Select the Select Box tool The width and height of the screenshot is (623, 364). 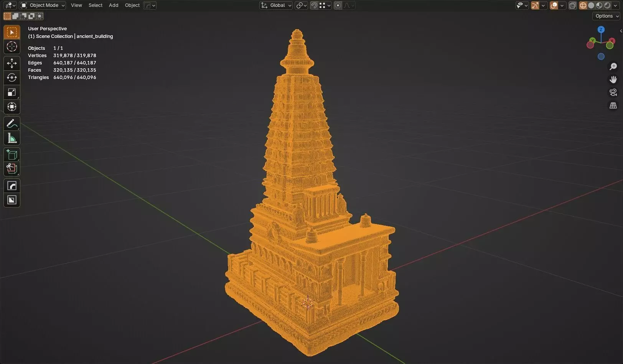click(x=12, y=32)
